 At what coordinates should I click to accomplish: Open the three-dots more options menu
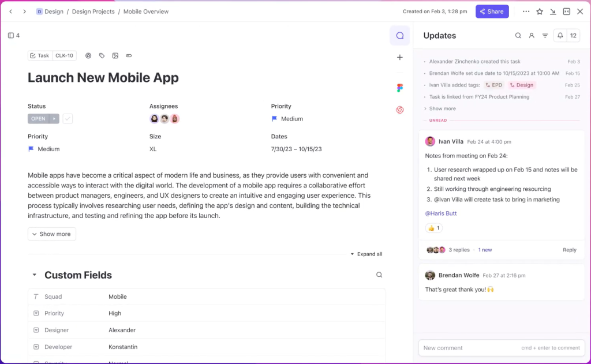(526, 12)
